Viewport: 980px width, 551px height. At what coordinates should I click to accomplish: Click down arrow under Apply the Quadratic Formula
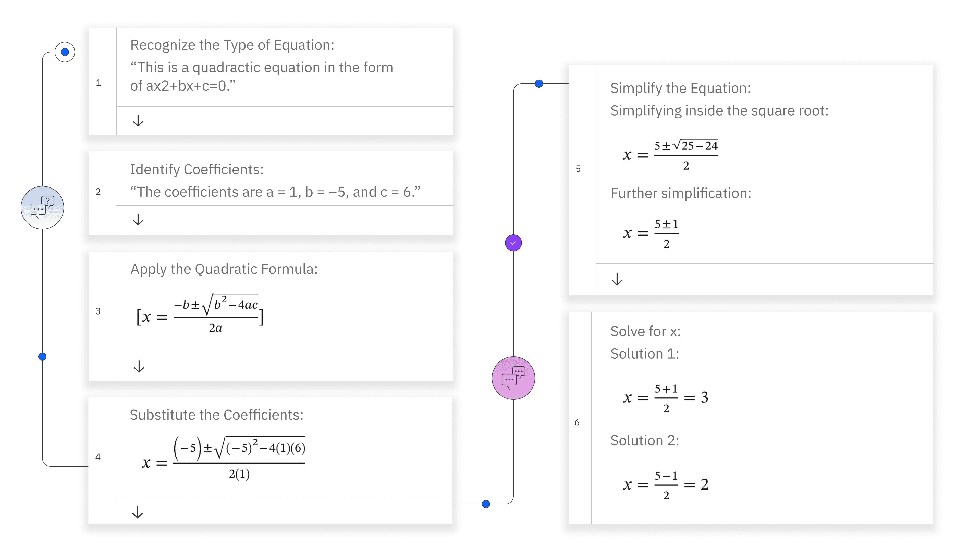139,367
